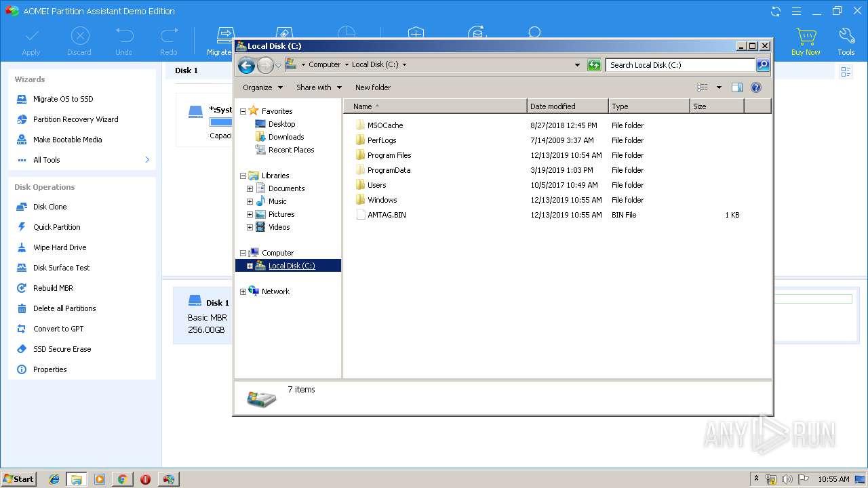Run Disk Surface Test operation
Image resolution: width=868 pixels, height=488 pixels.
[62, 268]
